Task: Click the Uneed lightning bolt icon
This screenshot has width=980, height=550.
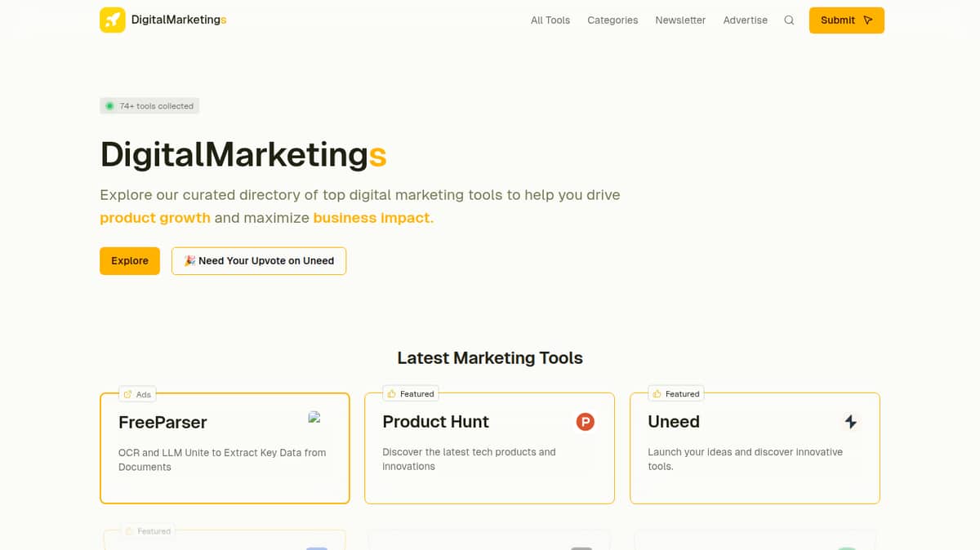Action: click(x=850, y=422)
